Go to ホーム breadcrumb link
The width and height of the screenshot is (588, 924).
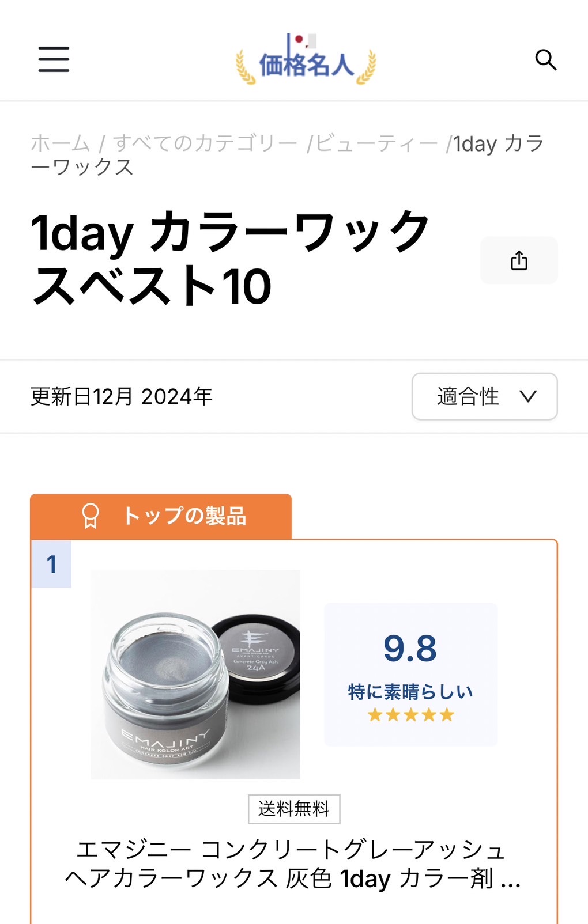point(61,143)
